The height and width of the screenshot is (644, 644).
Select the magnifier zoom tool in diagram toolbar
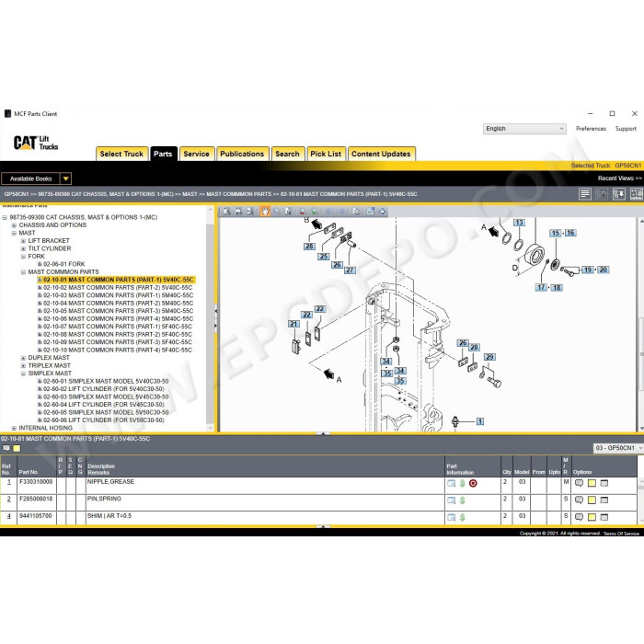[277, 211]
